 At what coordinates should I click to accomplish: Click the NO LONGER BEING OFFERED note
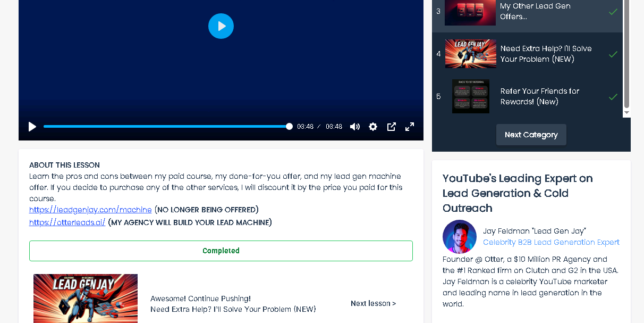point(206,210)
